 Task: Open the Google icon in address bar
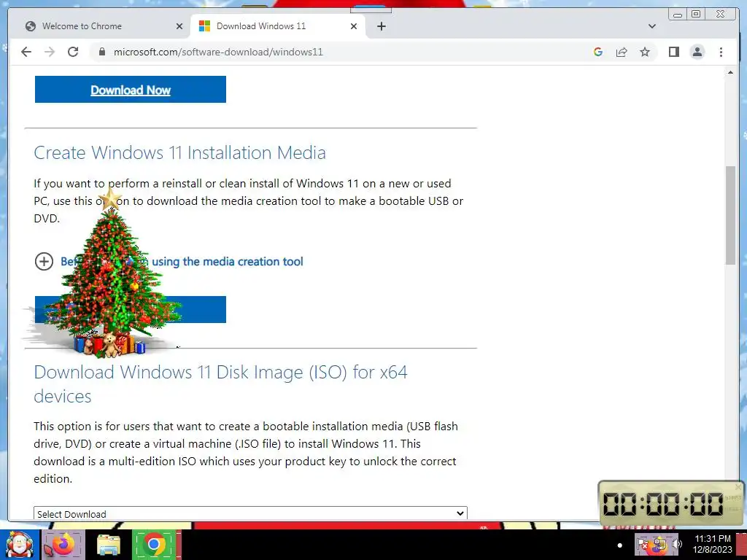598,52
